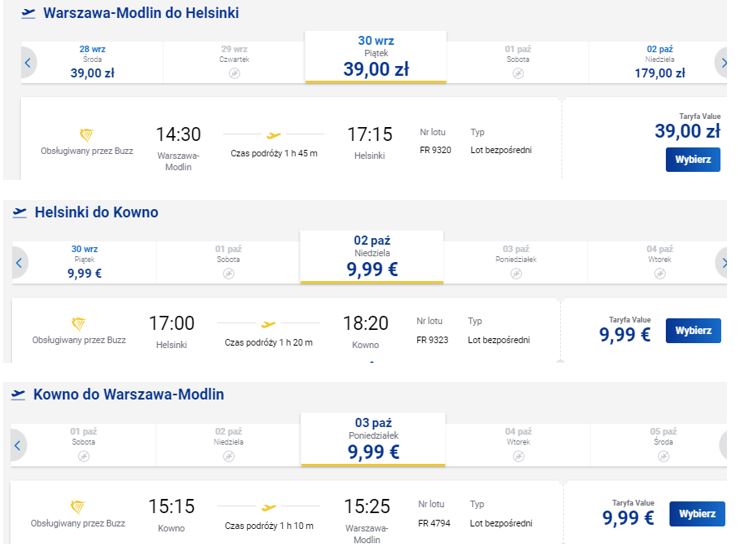Show later dates for Helsinki do Kowno
745x549 pixels.
[722, 262]
